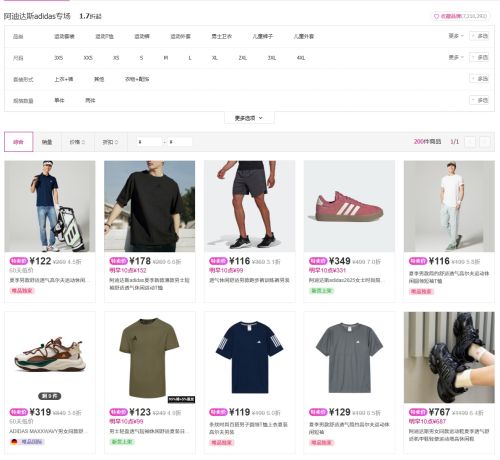Click the 剩9件 stock badge on brown sneaker
Viewport: 500px width, 460px height.
[50, 396]
